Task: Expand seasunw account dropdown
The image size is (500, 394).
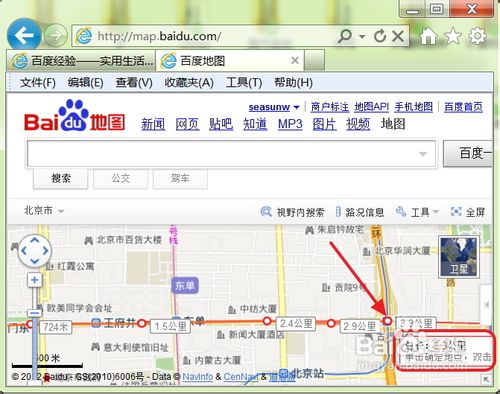Action: click(296, 107)
